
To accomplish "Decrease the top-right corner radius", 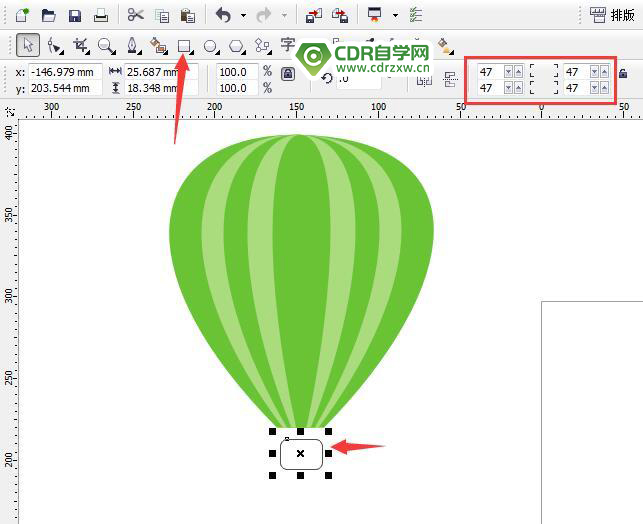I will coord(595,72).
